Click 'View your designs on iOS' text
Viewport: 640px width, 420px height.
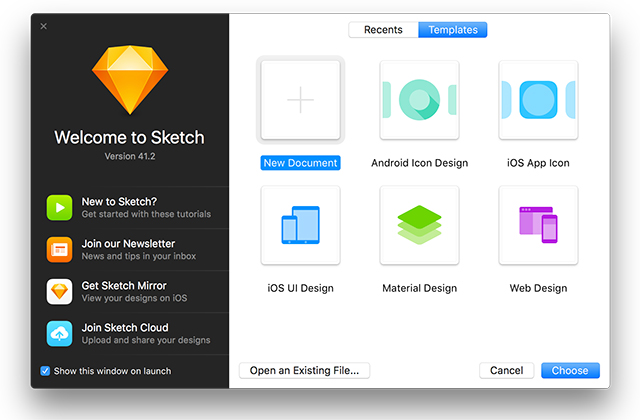click(x=134, y=298)
